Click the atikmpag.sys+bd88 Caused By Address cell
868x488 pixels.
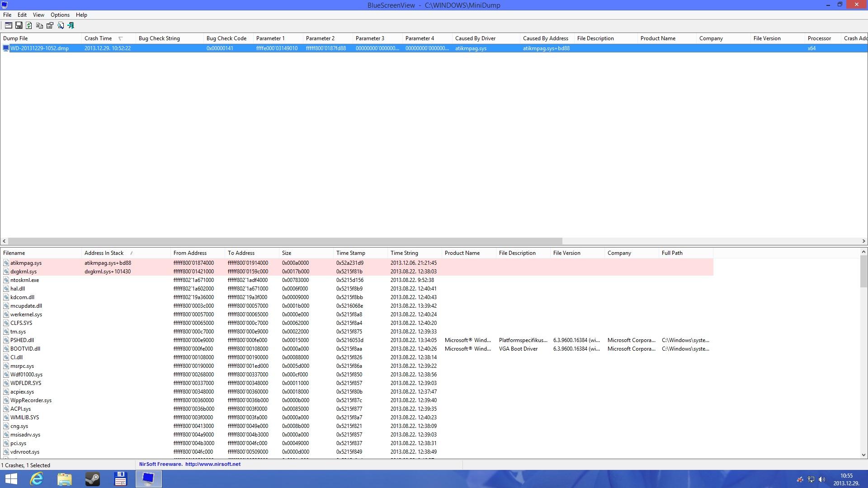pyautogui.click(x=546, y=48)
